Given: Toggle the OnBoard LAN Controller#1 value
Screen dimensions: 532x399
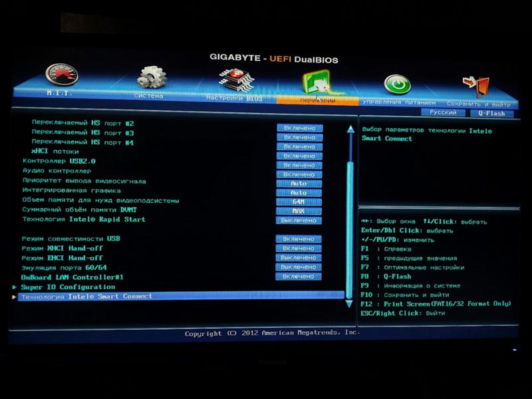Looking at the screenshot, I should pyautogui.click(x=298, y=277).
